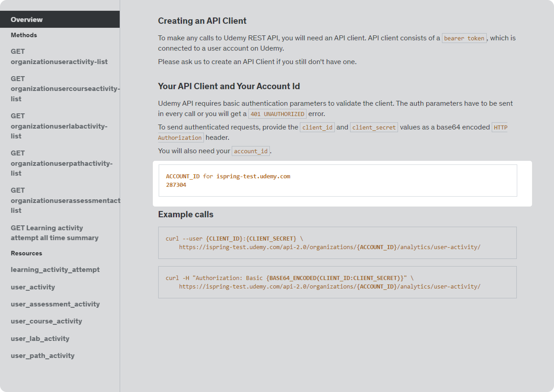Open learning_activity_attempt resource

55,270
